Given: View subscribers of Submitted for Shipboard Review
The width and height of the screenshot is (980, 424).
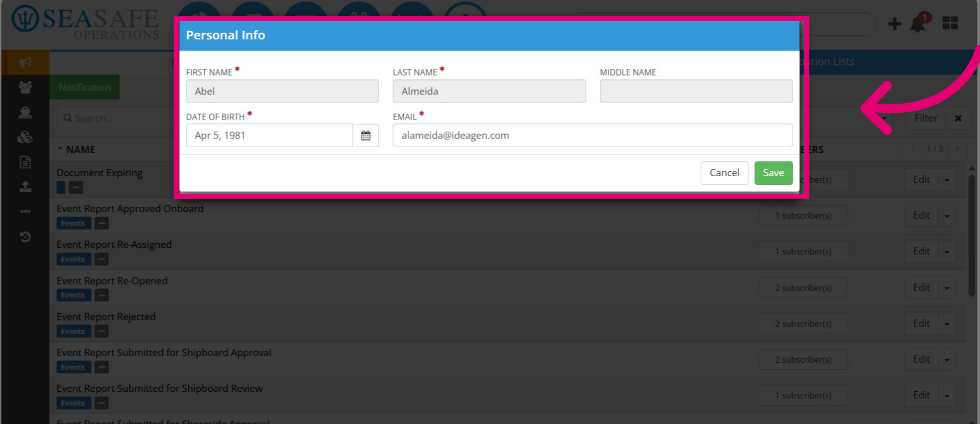Looking at the screenshot, I should [x=803, y=395].
